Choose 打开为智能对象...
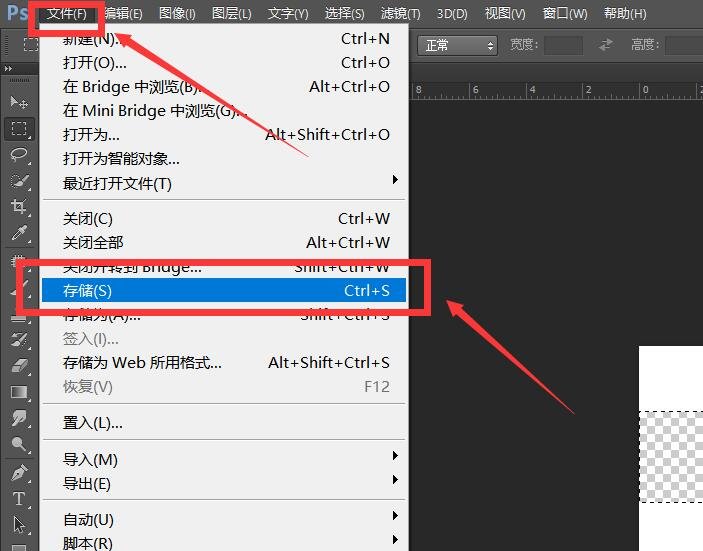This screenshot has width=703, height=551. [x=223, y=158]
